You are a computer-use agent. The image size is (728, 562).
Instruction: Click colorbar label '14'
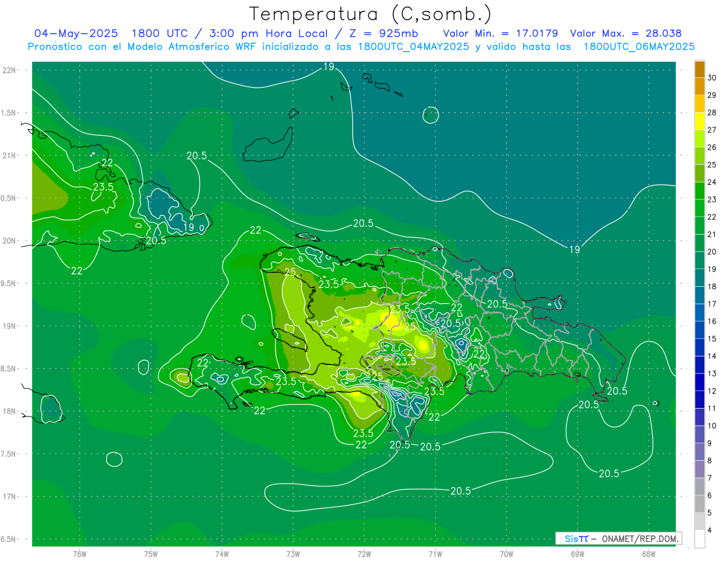tap(712, 356)
